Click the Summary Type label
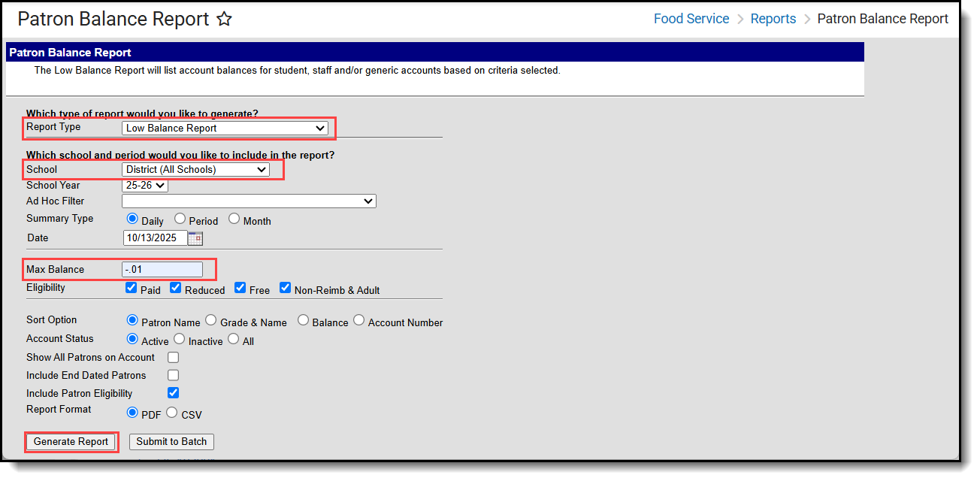Image resolution: width=980 pixels, height=481 pixels. coord(60,219)
